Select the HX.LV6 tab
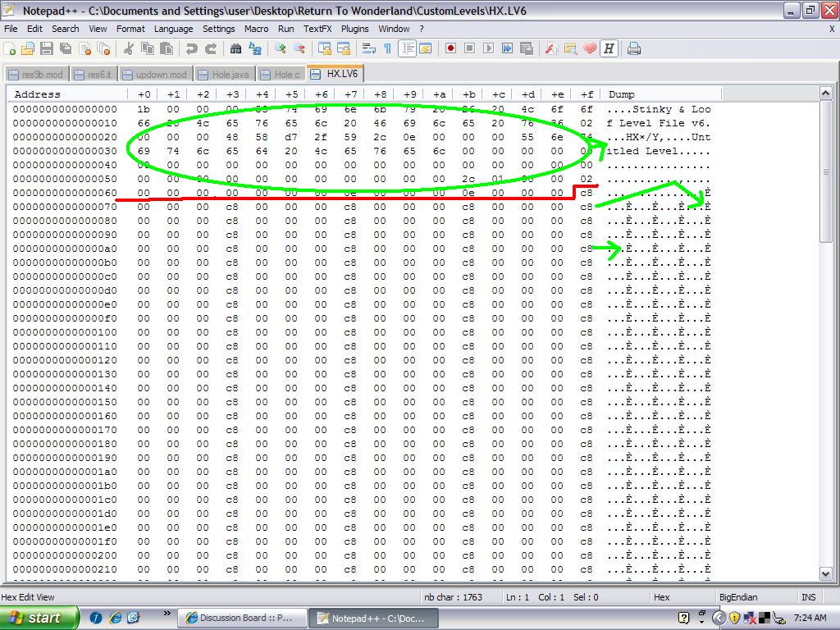840x630 pixels. pos(336,73)
